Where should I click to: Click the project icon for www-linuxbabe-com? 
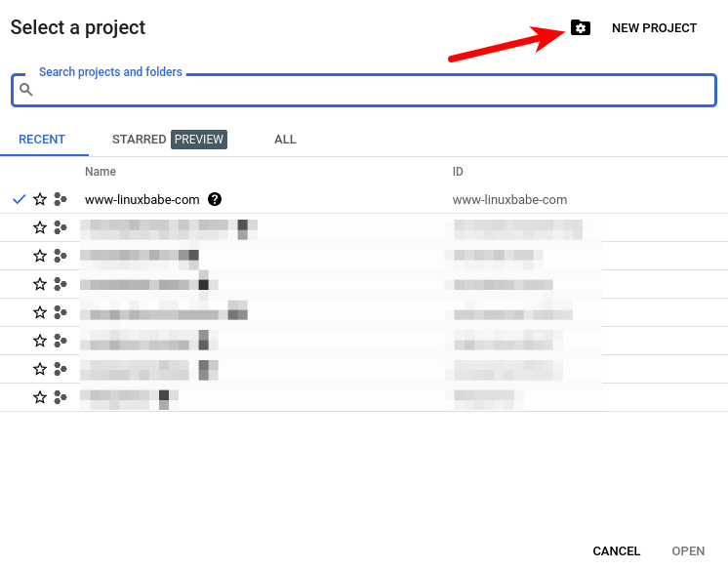click(61, 199)
